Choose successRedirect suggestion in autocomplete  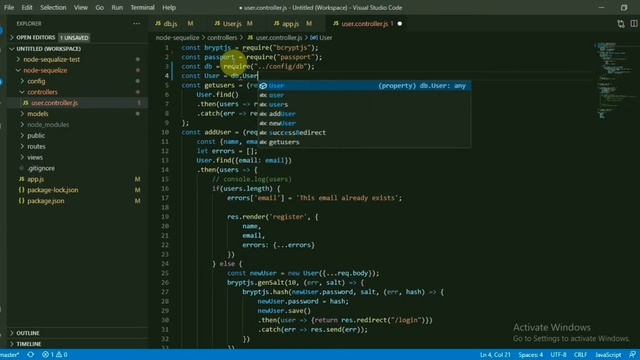click(364, 133)
